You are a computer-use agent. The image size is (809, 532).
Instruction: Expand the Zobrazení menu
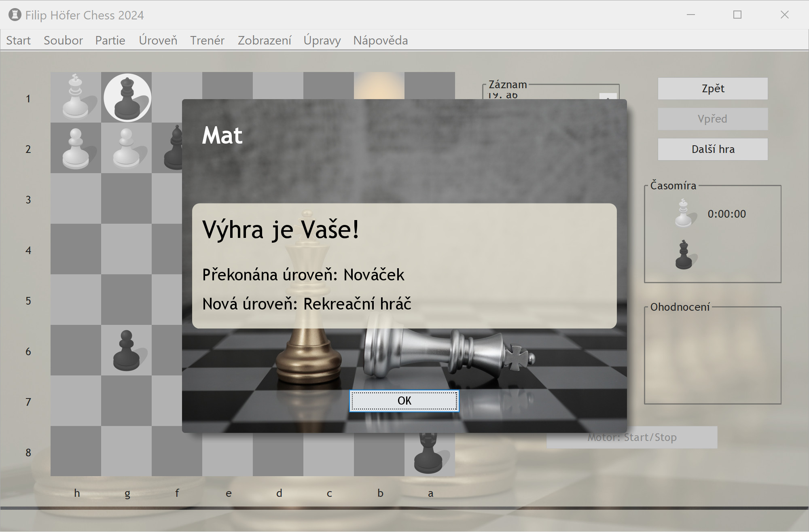click(264, 40)
